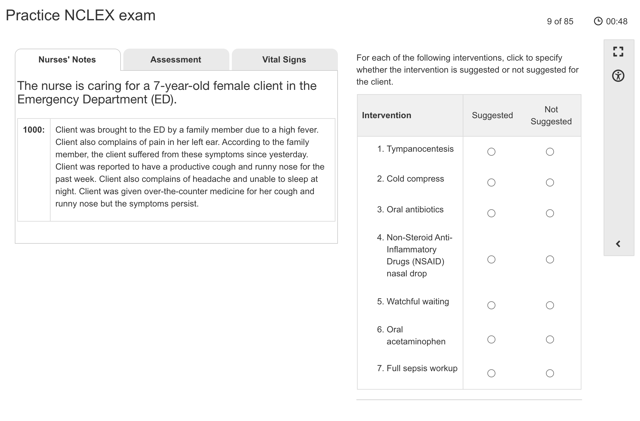
Task: Click the fullscreen expand icon
Action: [x=618, y=52]
